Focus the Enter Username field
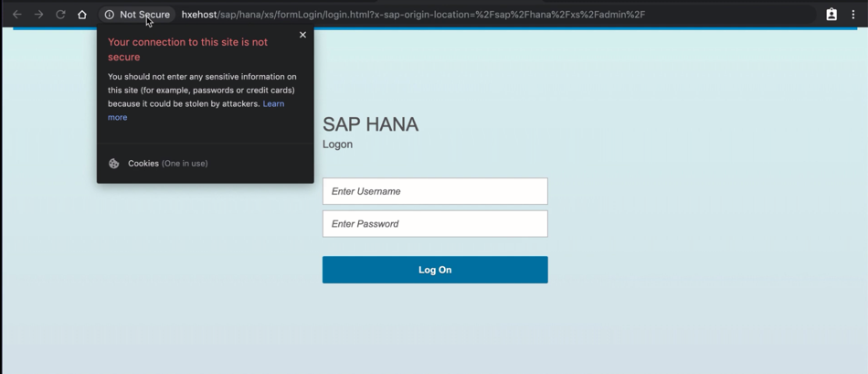Image resolution: width=868 pixels, height=374 pixels. tap(435, 191)
